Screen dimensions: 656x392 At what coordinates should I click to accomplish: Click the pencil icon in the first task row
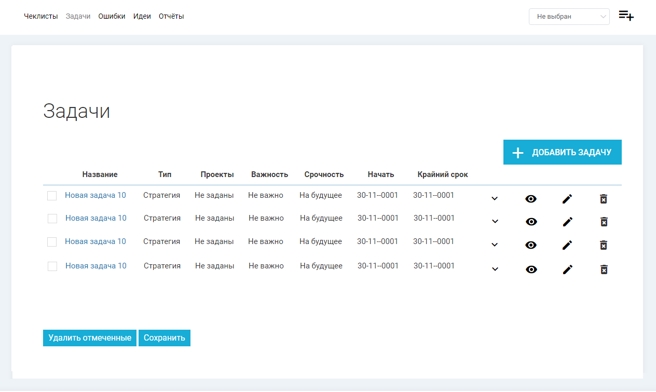(567, 199)
